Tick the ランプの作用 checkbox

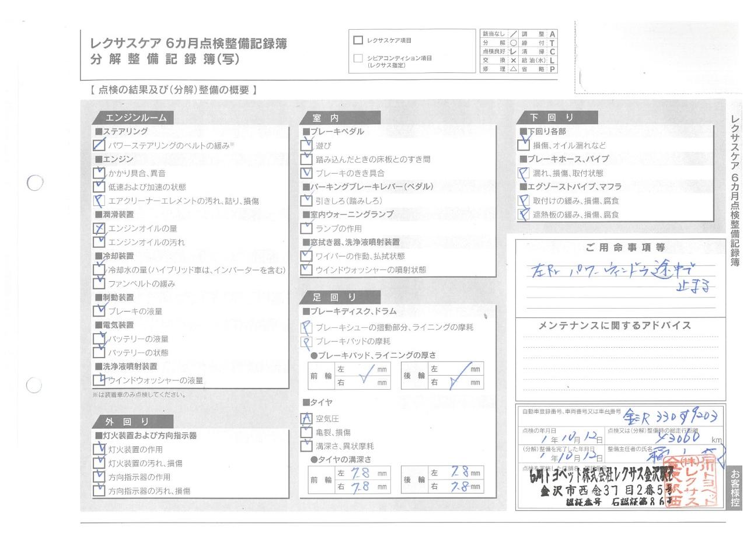tap(306, 229)
